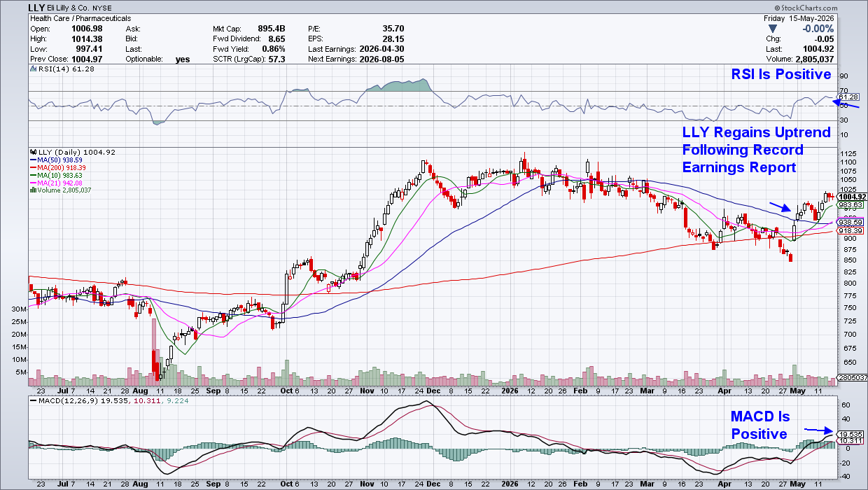Screen dimensions: 868x490
Task: Click the candlestick icon beside LLY (Daily)
Action: tap(32, 152)
